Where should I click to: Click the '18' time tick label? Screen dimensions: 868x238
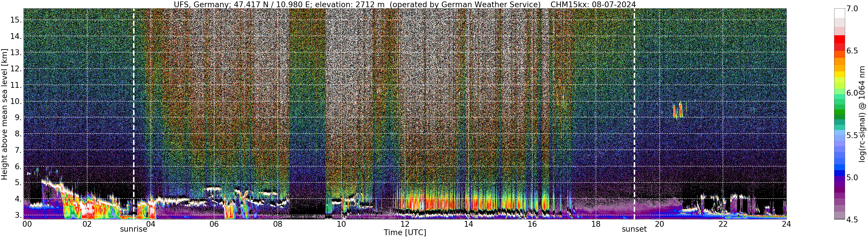[x=596, y=224]
